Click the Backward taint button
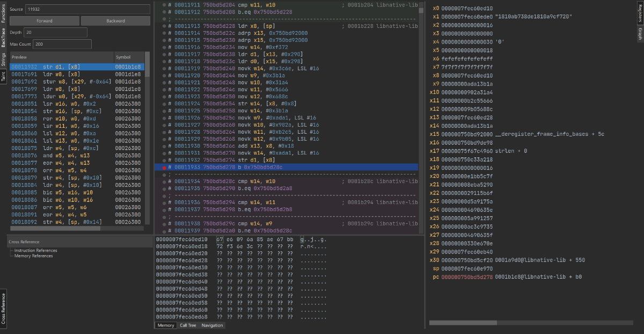 pyautogui.click(x=115, y=21)
